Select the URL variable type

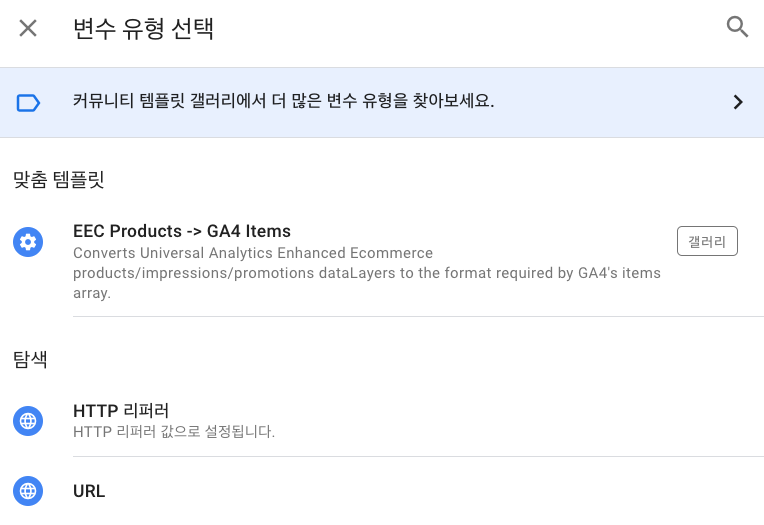point(89,491)
